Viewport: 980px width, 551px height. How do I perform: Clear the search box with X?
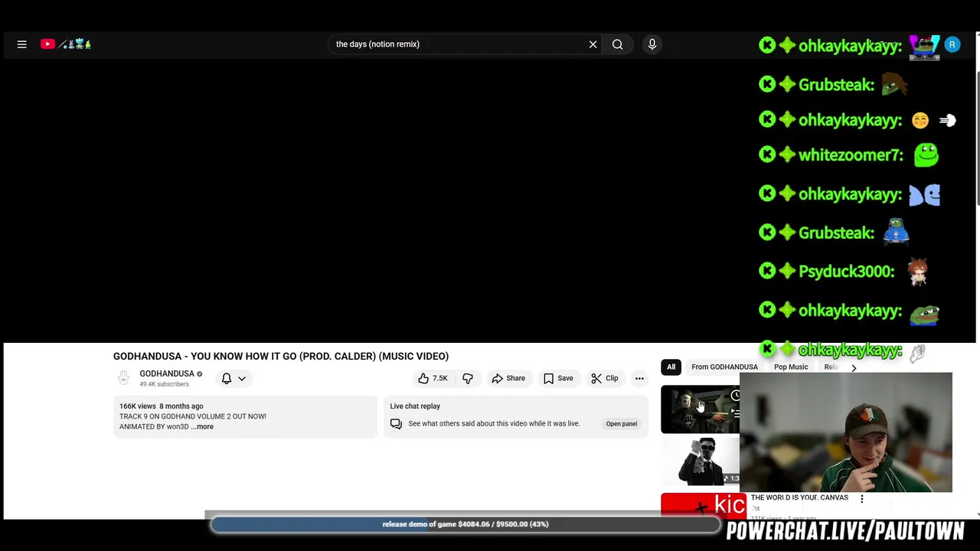click(x=593, y=44)
